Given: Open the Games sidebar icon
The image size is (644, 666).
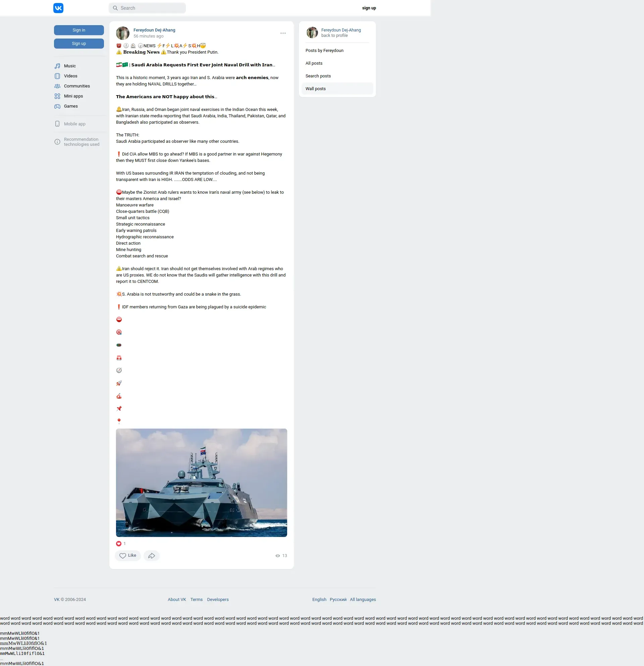Looking at the screenshot, I should (x=57, y=106).
